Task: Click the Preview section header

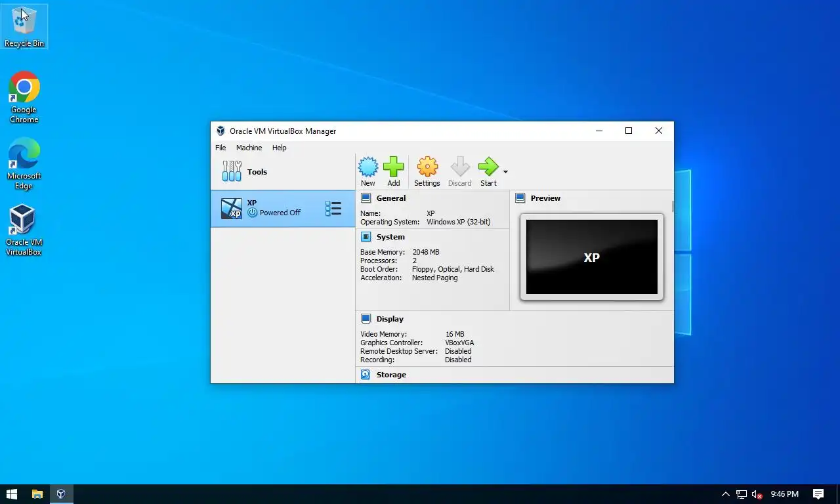Action: [x=545, y=198]
